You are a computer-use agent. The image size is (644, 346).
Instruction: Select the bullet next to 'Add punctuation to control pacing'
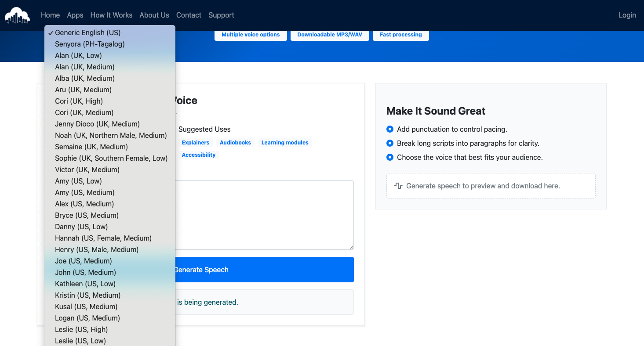click(x=389, y=129)
